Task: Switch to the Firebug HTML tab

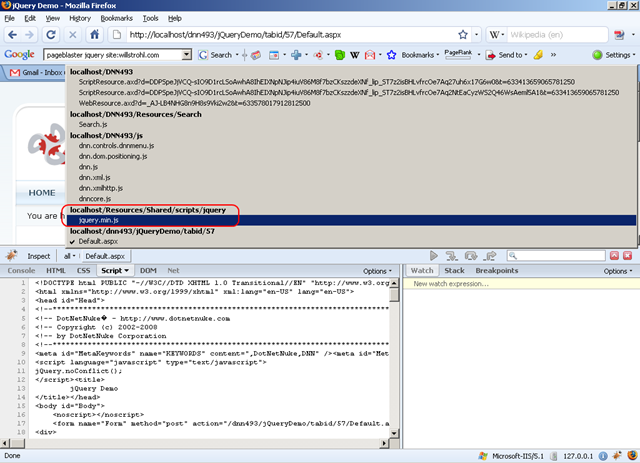Action: [56, 271]
